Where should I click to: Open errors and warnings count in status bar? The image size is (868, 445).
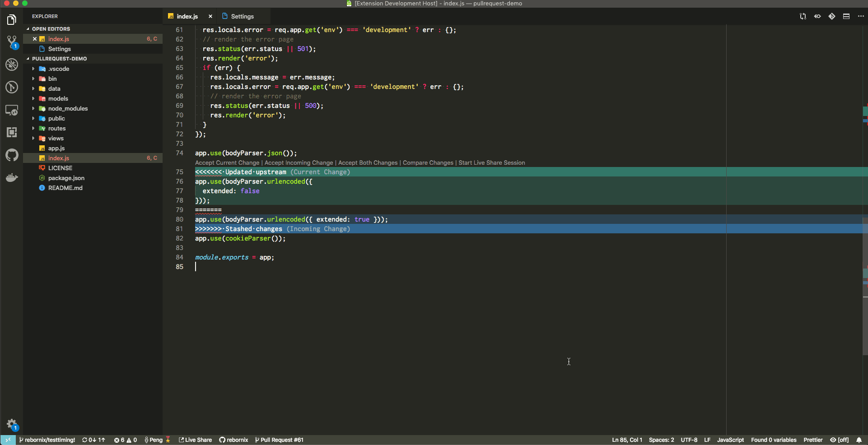(x=126, y=440)
